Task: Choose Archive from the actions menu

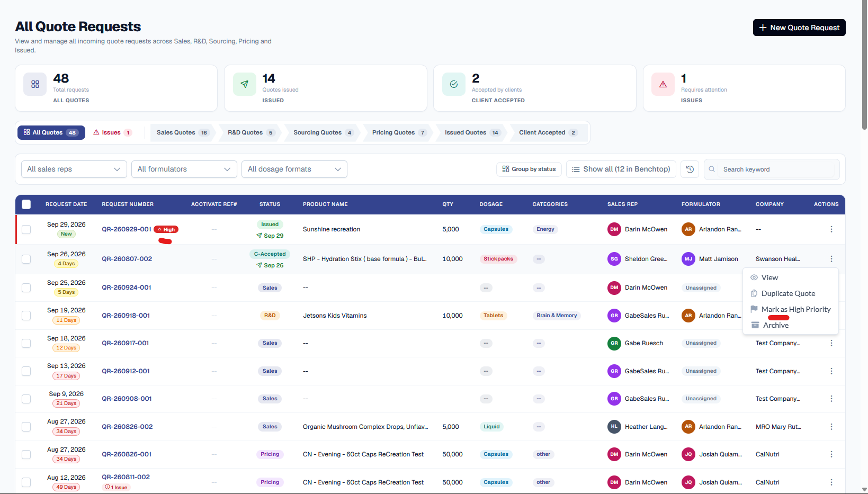Action: [x=791, y=325]
